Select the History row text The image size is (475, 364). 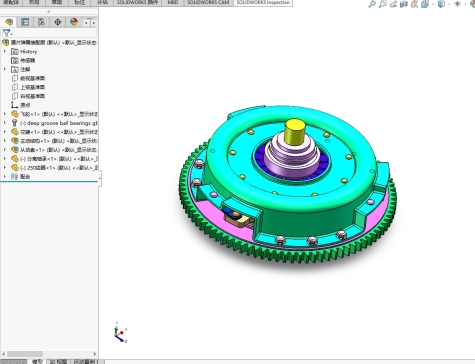coord(29,51)
